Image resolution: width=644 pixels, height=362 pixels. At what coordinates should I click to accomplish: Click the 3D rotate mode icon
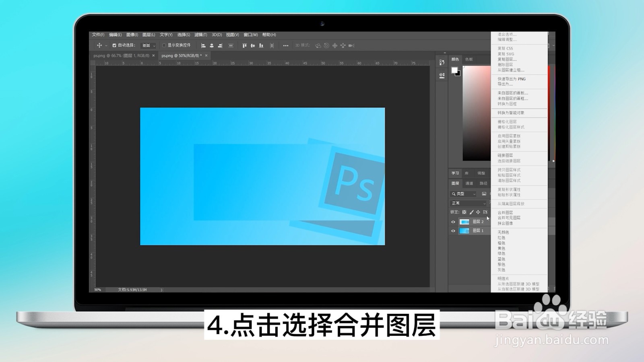318,46
